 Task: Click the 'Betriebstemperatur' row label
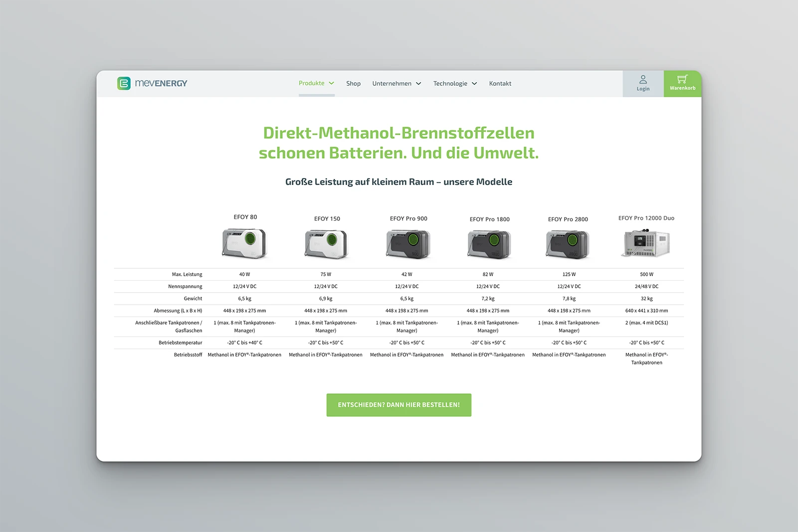[x=181, y=343]
